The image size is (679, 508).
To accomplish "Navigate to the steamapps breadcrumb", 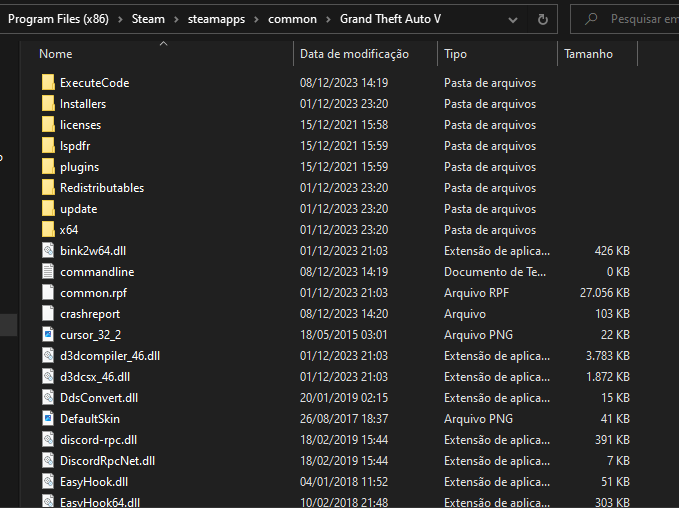I will (216, 19).
